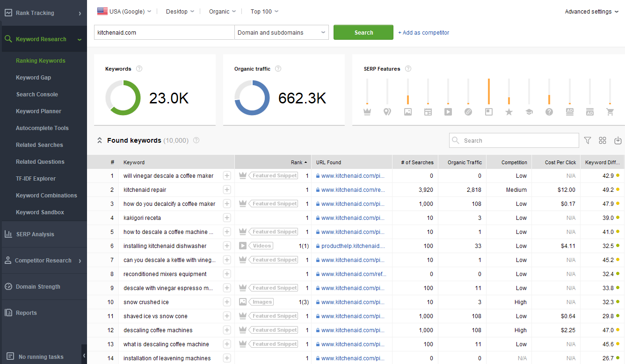Select 'reconditioned mixers equipment' keyword
The image size is (625, 364).
pyautogui.click(x=165, y=274)
